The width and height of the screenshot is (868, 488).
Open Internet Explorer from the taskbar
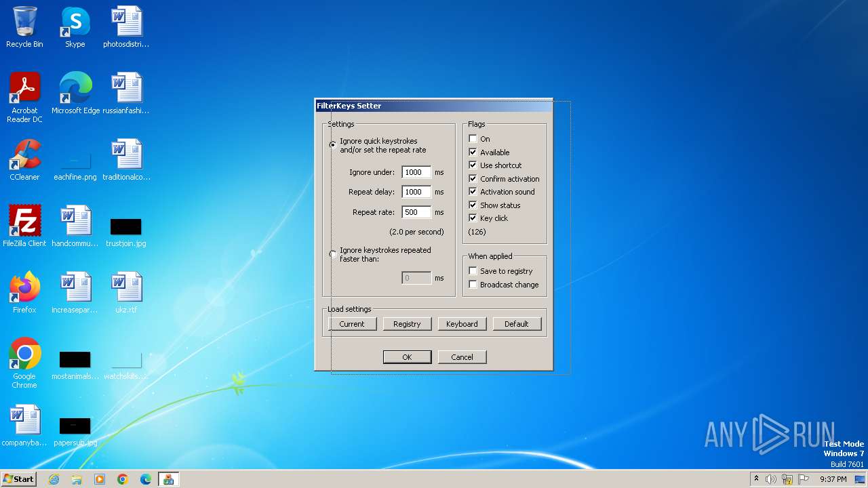click(54, 479)
